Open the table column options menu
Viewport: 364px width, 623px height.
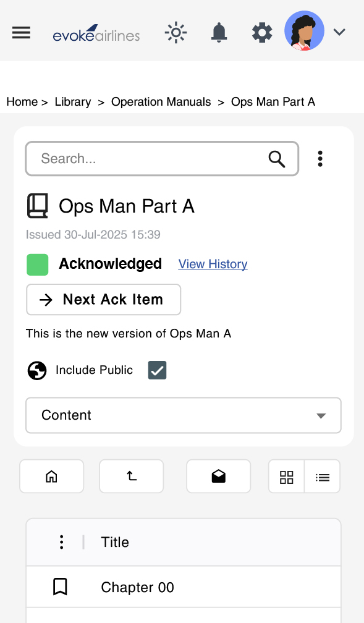coord(61,542)
